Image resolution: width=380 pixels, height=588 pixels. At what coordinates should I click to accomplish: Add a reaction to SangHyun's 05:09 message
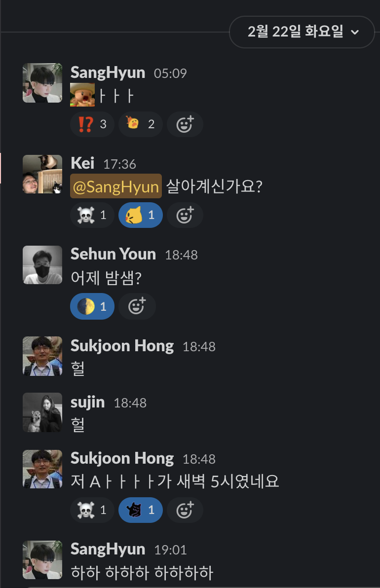(x=185, y=124)
